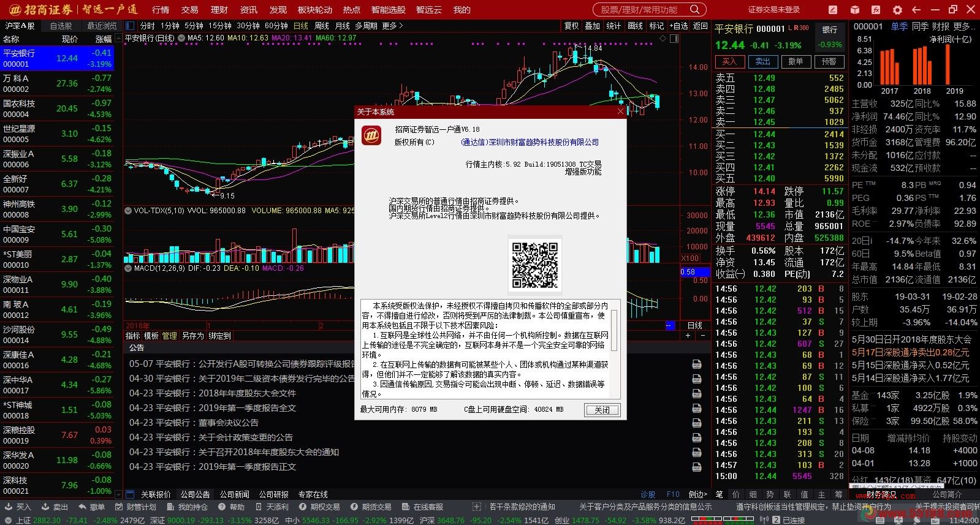
Task: Open the note/edit pencil icon in title bar
Action: (x=832, y=10)
